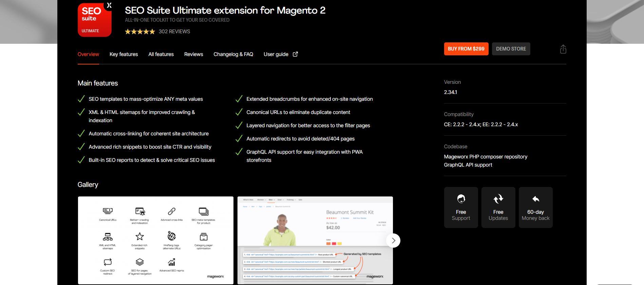
Task: Open the All features tab
Action: (x=161, y=54)
